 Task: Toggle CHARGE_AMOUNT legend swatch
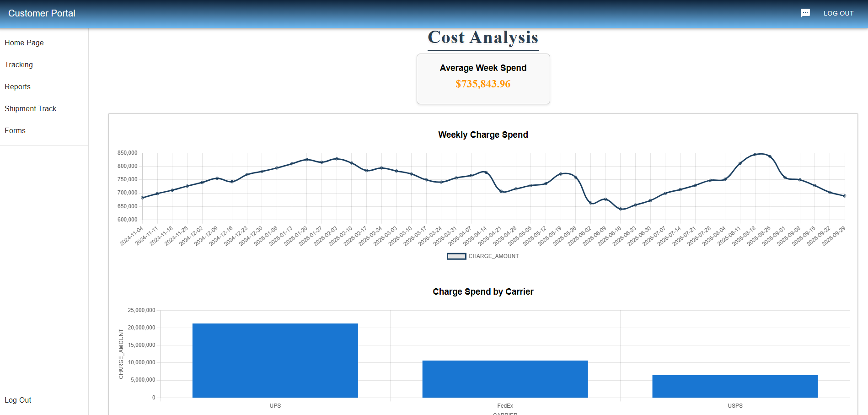[x=456, y=256]
